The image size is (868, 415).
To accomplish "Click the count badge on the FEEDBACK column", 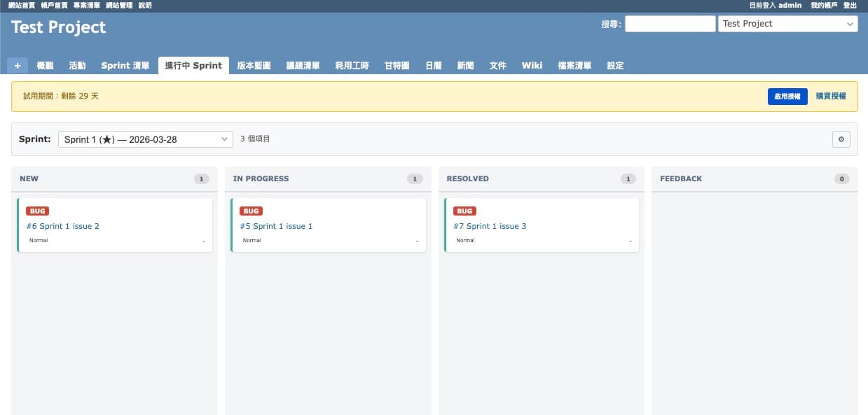I will pos(842,178).
